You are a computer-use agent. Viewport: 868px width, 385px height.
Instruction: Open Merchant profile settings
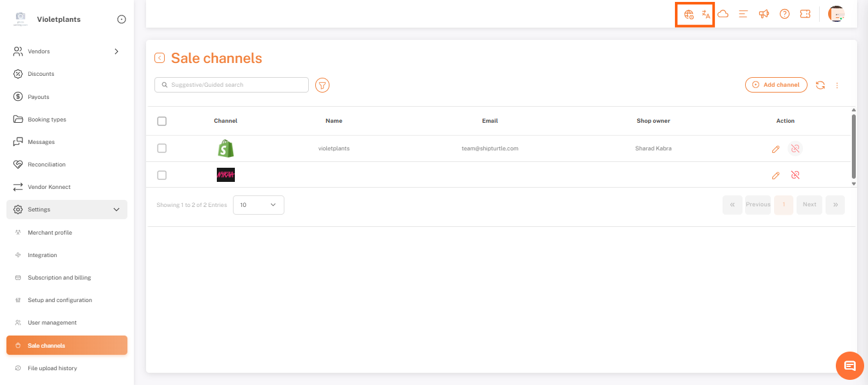pyautogui.click(x=50, y=233)
